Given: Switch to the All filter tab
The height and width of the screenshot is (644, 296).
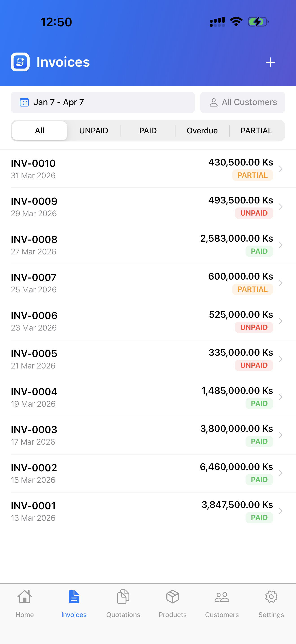Looking at the screenshot, I should click(x=39, y=131).
